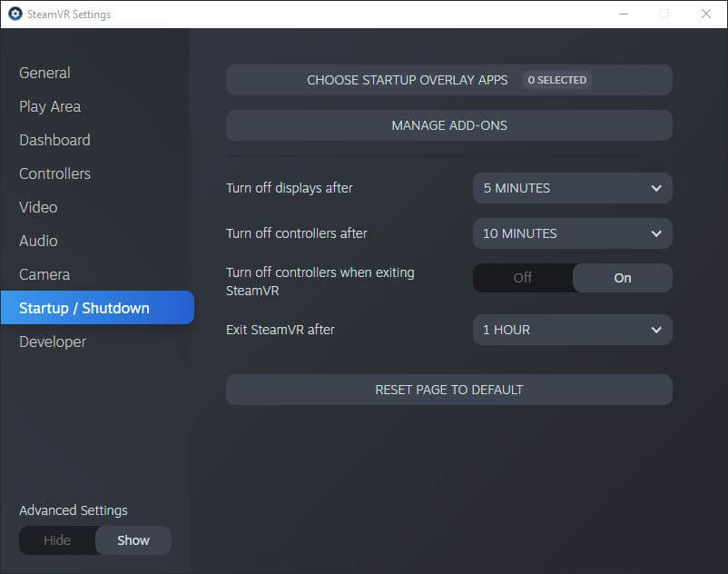This screenshot has width=728, height=574.
Task: Go to Controllers settings
Action: coord(54,173)
